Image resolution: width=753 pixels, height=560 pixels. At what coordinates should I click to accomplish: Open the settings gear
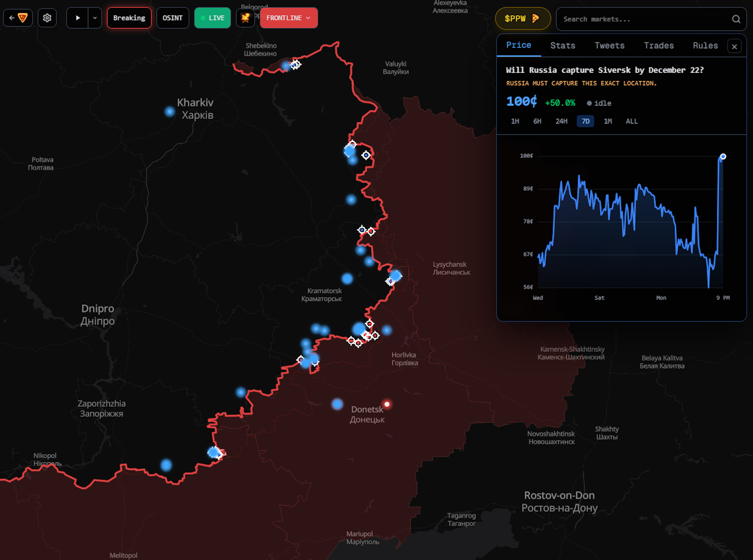pyautogui.click(x=47, y=18)
